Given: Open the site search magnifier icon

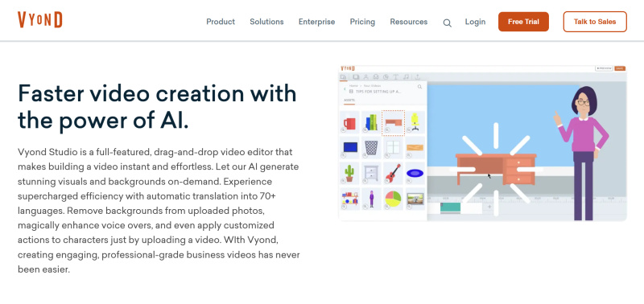Looking at the screenshot, I should [448, 23].
